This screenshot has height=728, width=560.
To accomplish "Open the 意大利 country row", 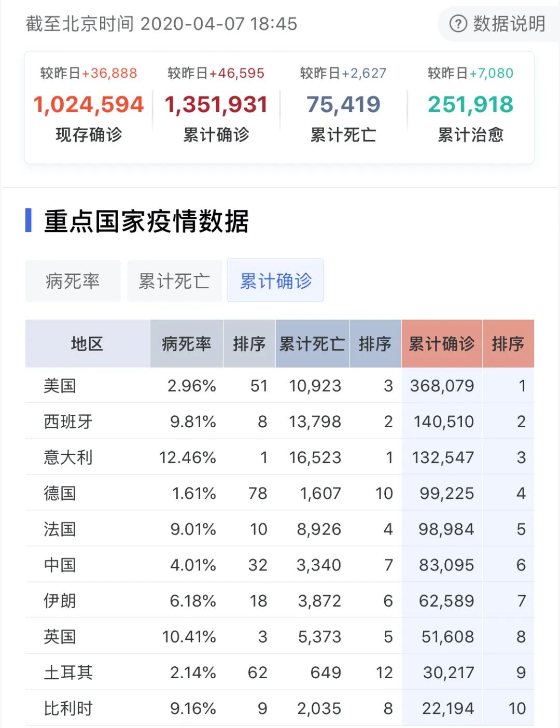I will pos(68,457).
